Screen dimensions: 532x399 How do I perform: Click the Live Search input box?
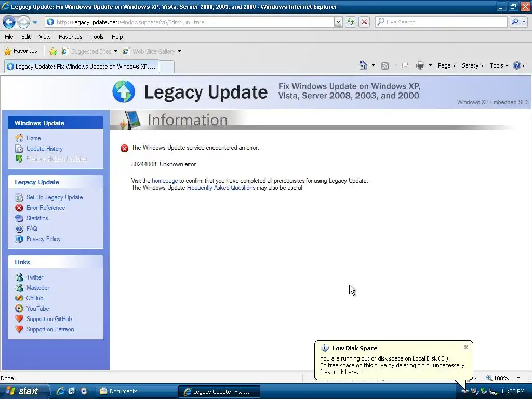[441, 22]
